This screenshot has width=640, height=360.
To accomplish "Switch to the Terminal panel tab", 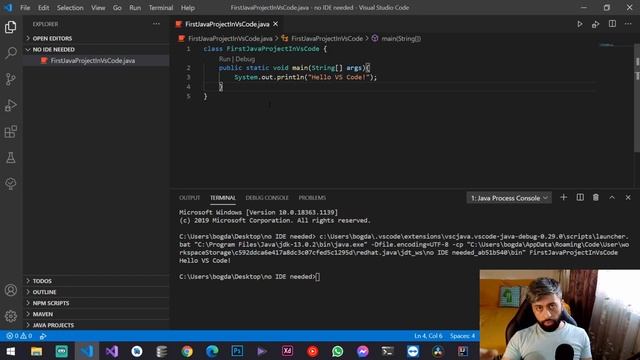I will [223, 198].
